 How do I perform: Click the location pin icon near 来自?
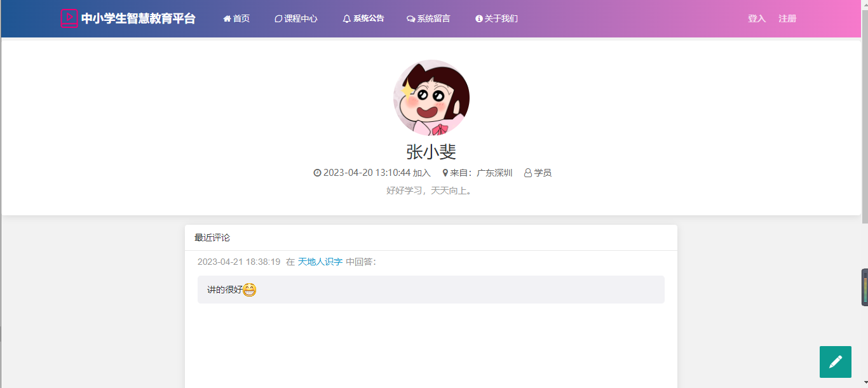point(445,173)
